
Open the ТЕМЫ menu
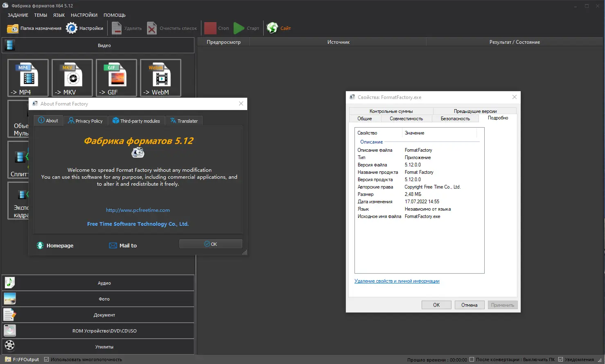[x=41, y=15]
